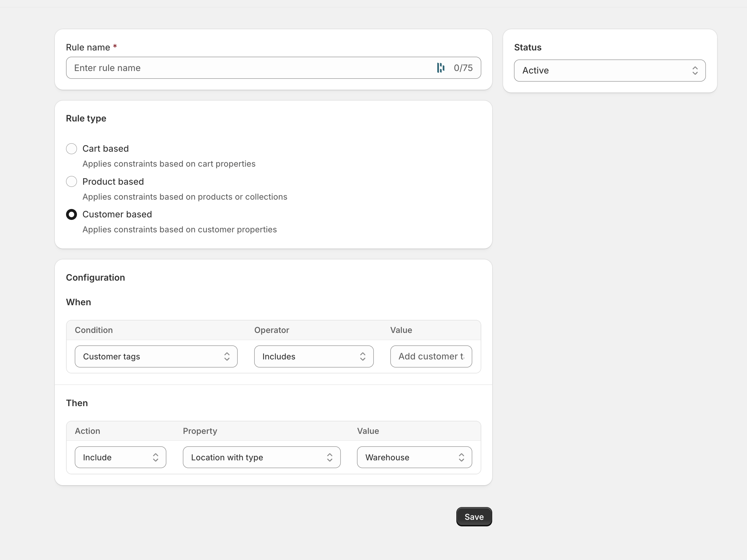Click the Customer tags selector chevron icon
747x560 pixels.
tap(227, 356)
